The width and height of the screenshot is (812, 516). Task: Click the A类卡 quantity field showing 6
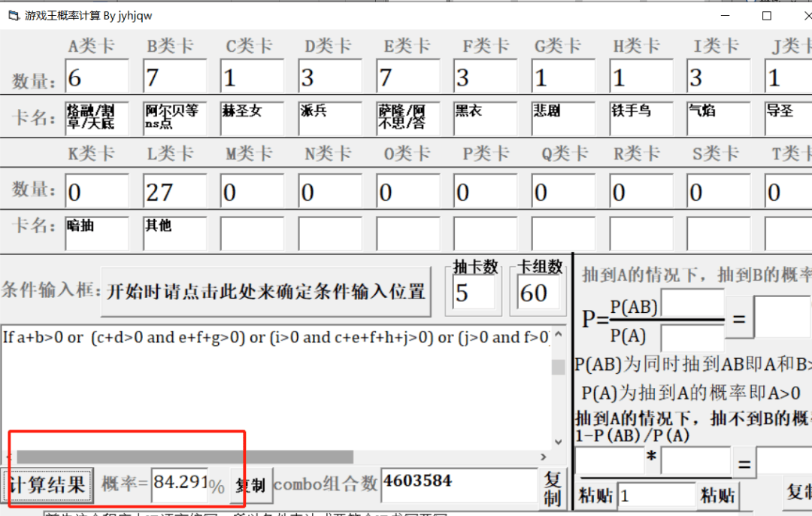pyautogui.click(x=96, y=77)
